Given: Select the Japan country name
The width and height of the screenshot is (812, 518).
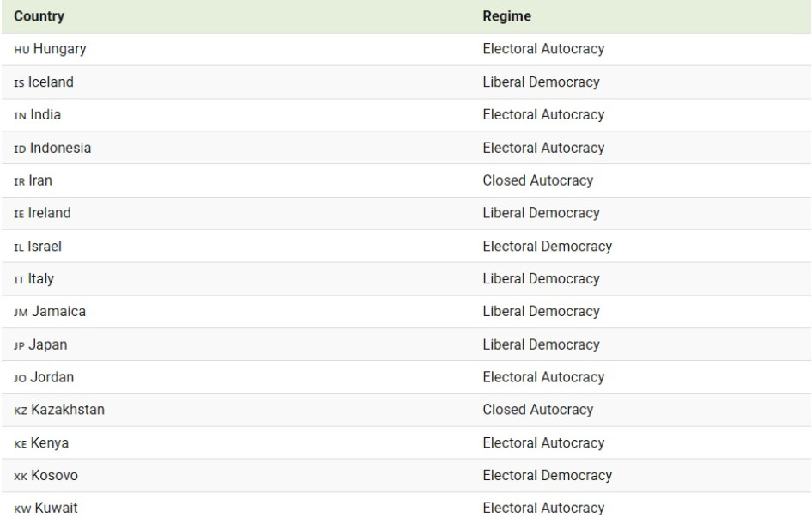Looking at the screenshot, I should click(49, 344).
